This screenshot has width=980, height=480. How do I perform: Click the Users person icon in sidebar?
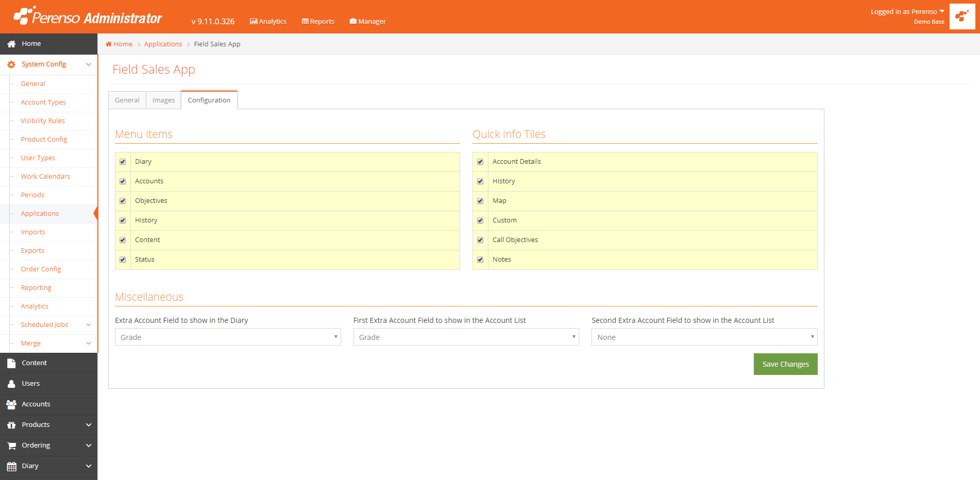click(x=11, y=384)
